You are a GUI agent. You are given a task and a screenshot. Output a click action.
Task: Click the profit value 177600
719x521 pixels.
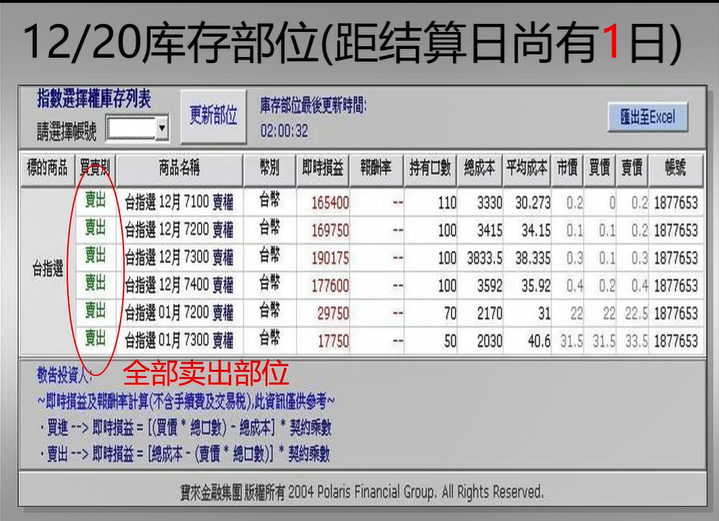(x=330, y=286)
